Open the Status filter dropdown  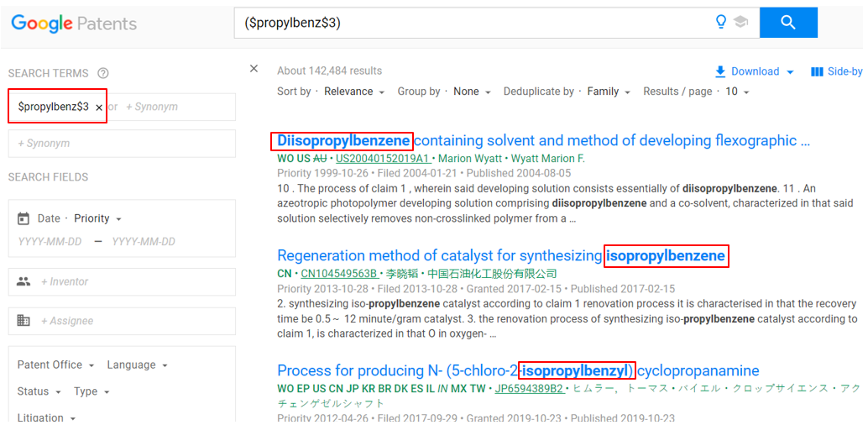(x=39, y=391)
